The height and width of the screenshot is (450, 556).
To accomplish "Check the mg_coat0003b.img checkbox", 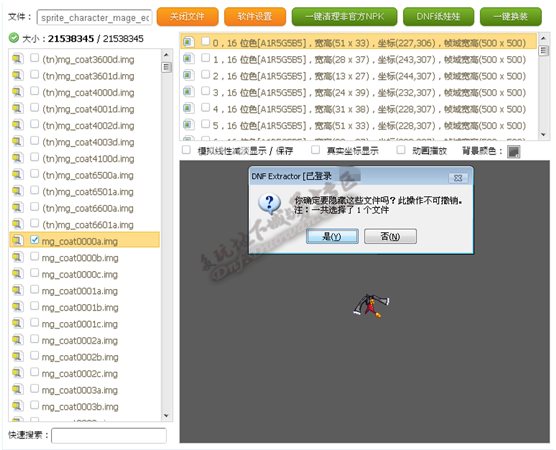I will pyautogui.click(x=34, y=405).
